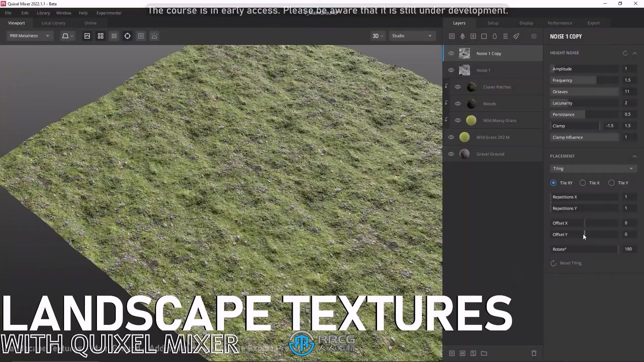The height and width of the screenshot is (362, 644).
Task: Hide the Noise 1 Copy layer
Action: point(451,53)
